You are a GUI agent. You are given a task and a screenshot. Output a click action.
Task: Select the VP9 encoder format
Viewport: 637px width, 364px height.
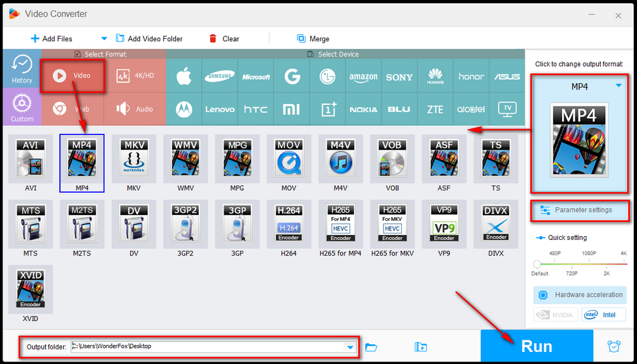coord(444,224)
